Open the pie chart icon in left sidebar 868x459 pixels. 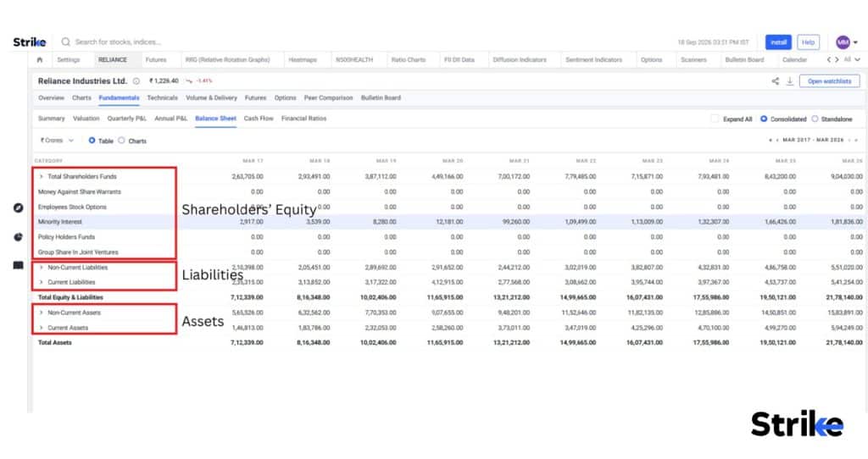[x=19, y=236]
